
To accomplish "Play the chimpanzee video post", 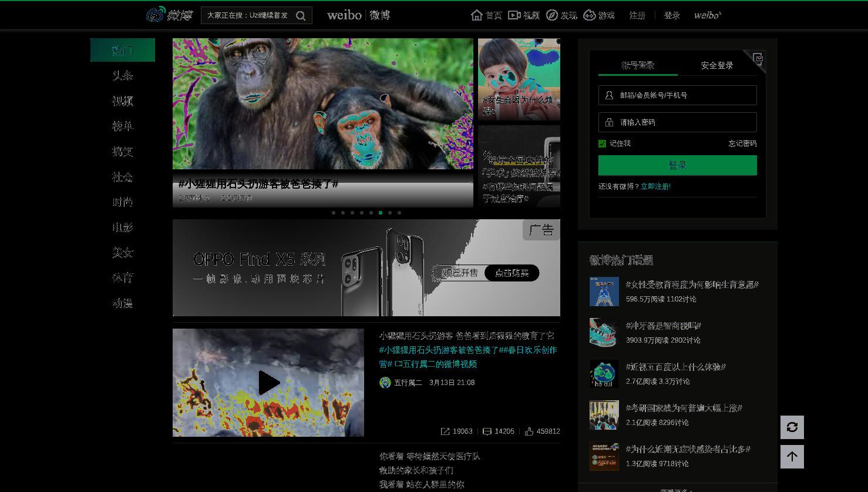I will coord(268,383).
